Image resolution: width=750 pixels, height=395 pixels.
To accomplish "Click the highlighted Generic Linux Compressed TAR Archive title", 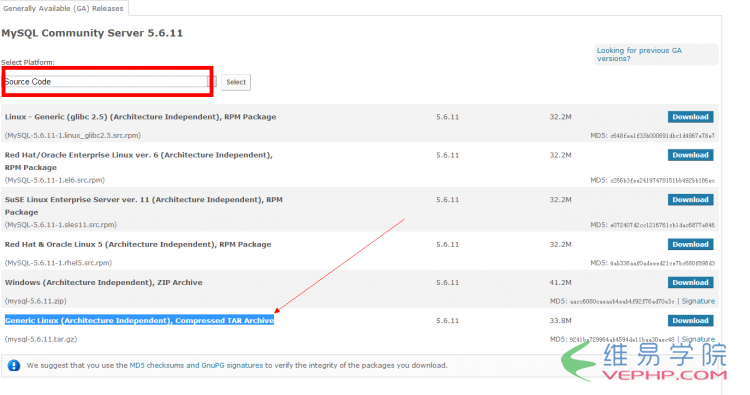I will pos(139,320).
